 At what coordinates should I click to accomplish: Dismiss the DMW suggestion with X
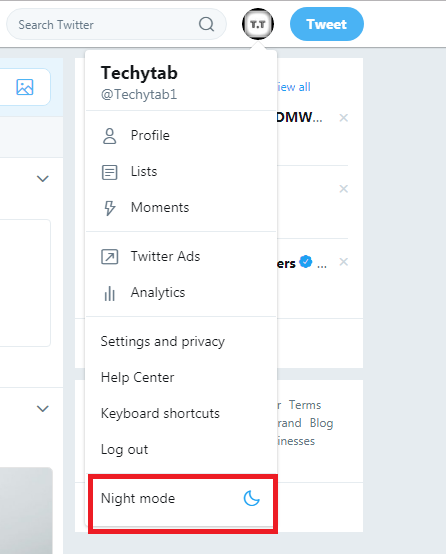(x=344, y=118)
